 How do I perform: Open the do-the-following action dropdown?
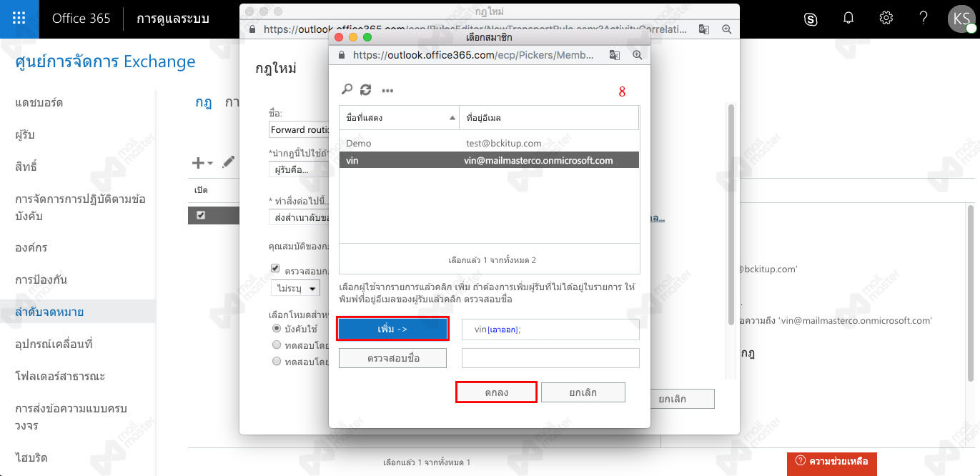click(299, 217)
